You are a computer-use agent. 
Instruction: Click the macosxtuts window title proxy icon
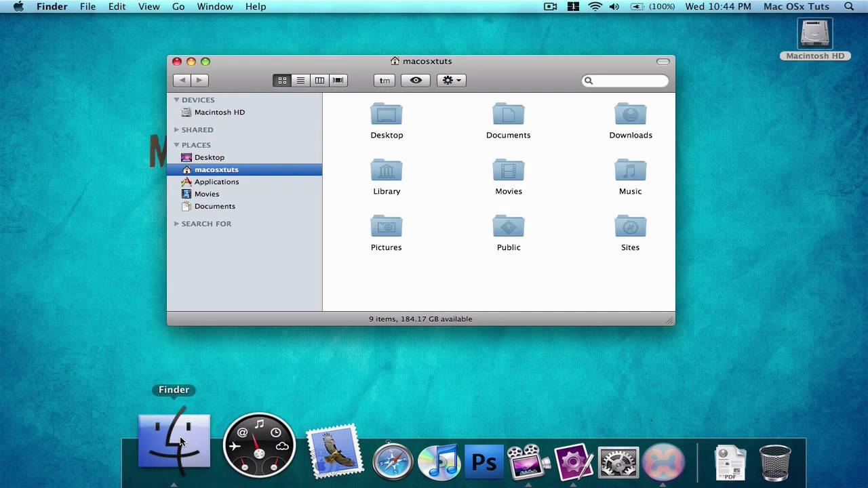pyautogui.click(x=395, y=61)
